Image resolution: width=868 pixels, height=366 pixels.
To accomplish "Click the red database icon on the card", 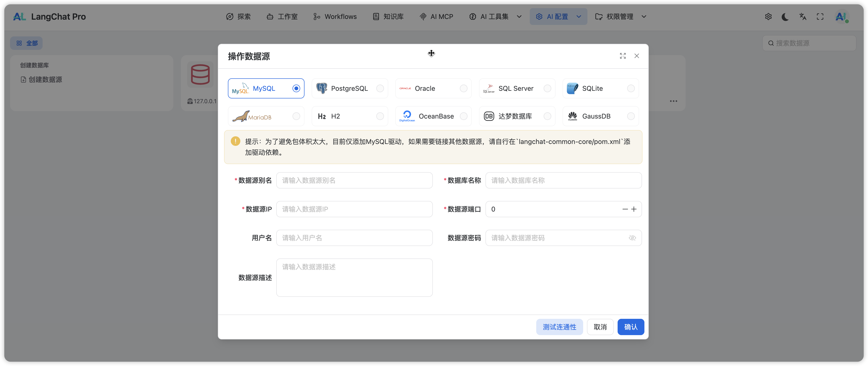I will [x=200, y=74].
